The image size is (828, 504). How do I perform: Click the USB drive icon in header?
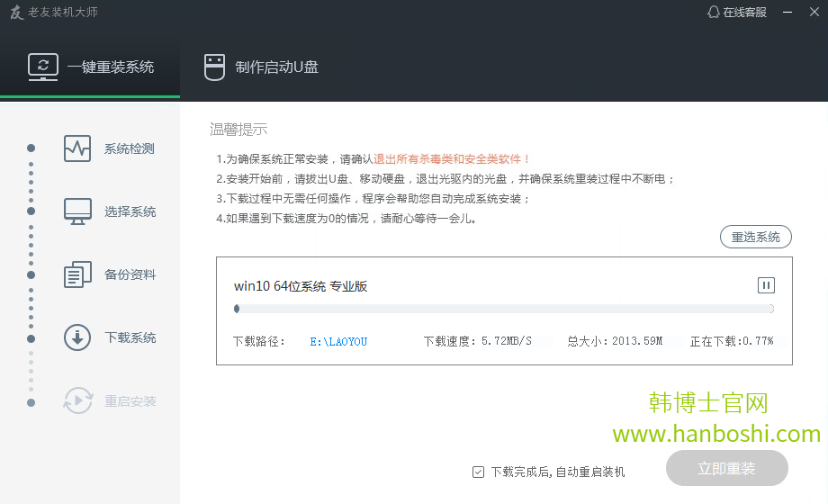coord(214,67)
